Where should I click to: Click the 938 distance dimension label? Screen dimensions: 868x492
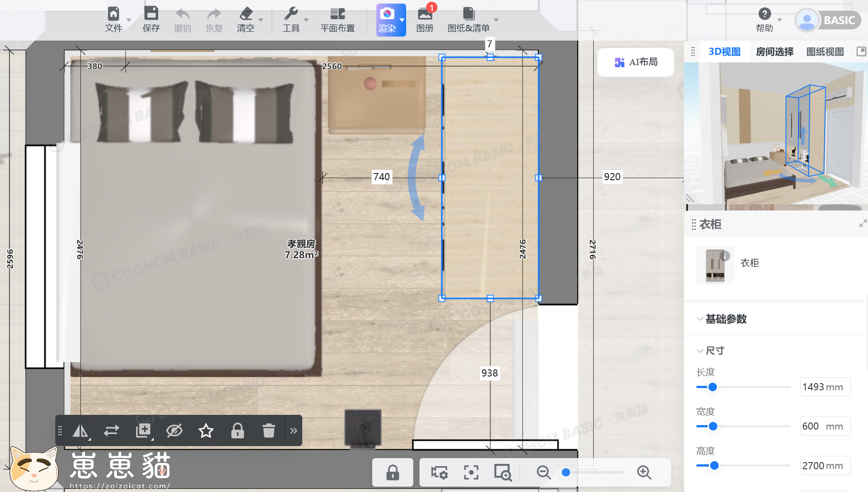(490, 373)
